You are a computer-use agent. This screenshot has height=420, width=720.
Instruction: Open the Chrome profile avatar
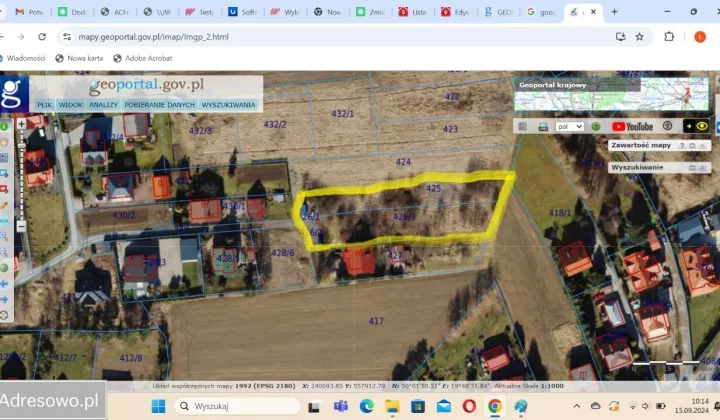tap(700, 37)
